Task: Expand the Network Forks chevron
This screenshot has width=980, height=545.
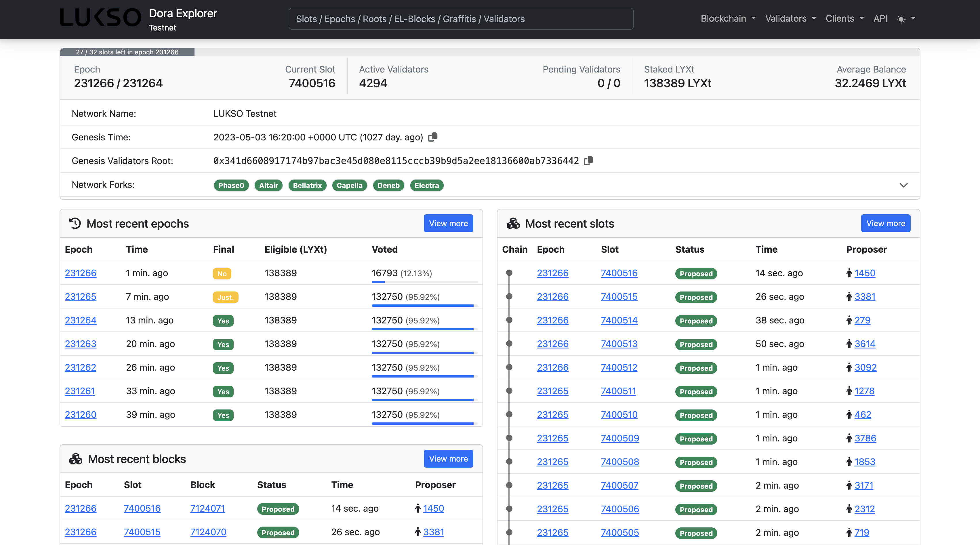Action: [904, 186]
